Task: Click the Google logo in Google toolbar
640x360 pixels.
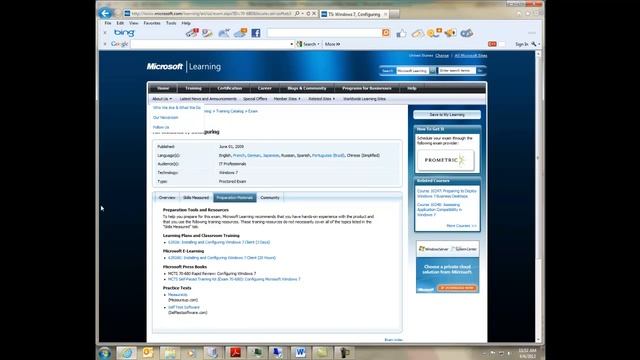Action: pyautogui.click(x=120, y=44)
